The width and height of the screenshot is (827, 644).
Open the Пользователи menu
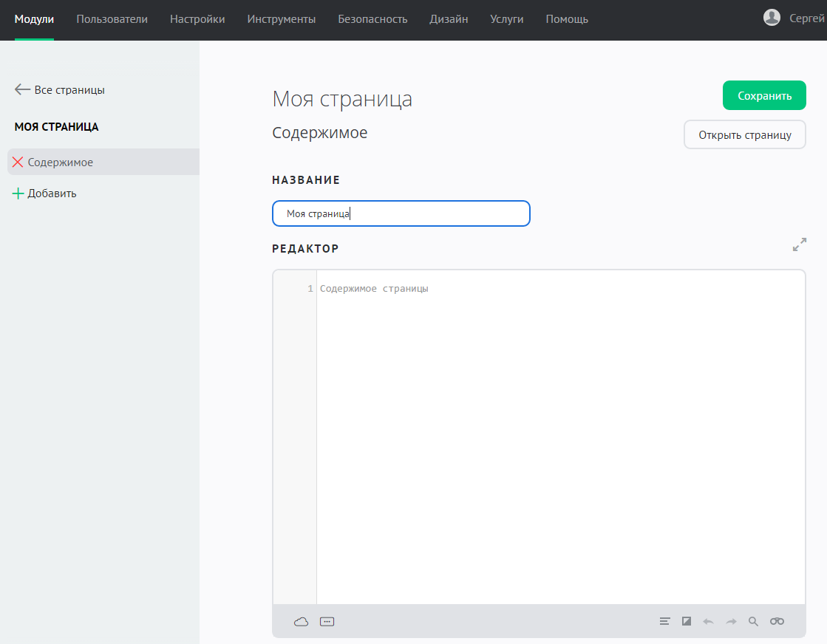pos(112,19)
